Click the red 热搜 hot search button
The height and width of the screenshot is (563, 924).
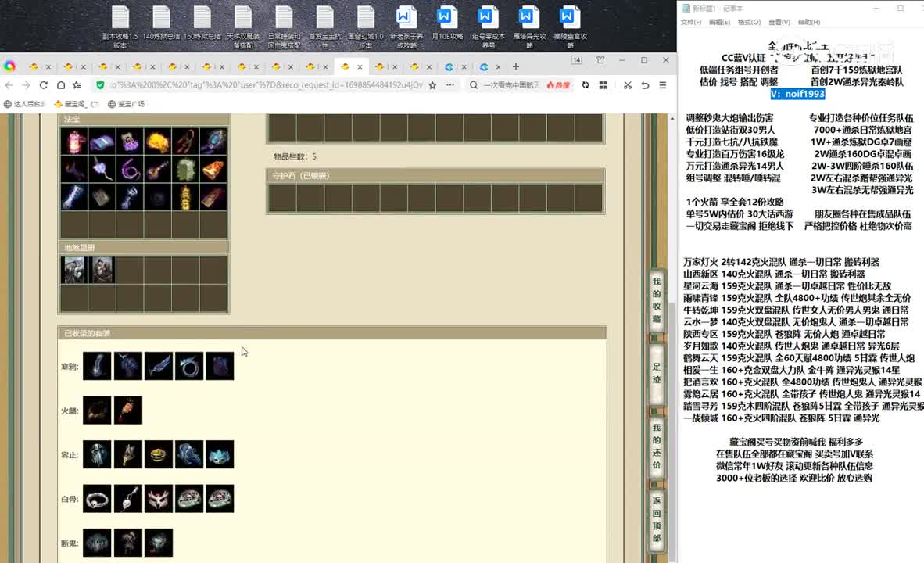(558, 85)
